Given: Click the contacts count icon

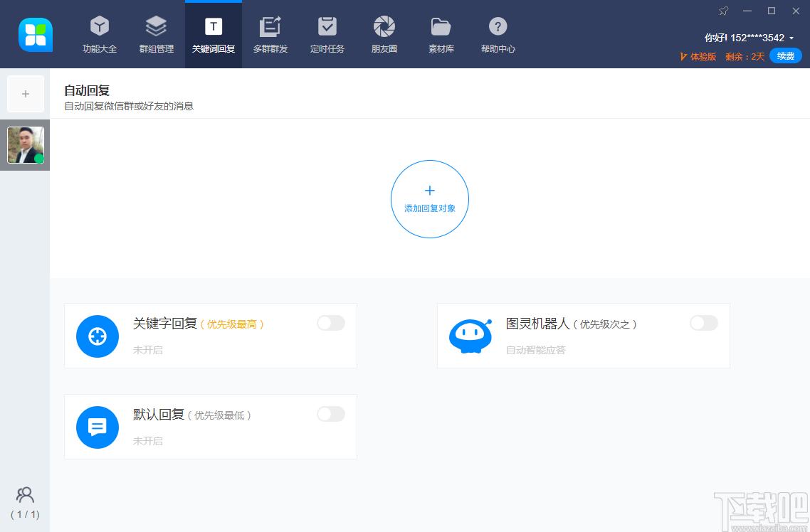Looking at the screenshot, I should pos(25,495).
